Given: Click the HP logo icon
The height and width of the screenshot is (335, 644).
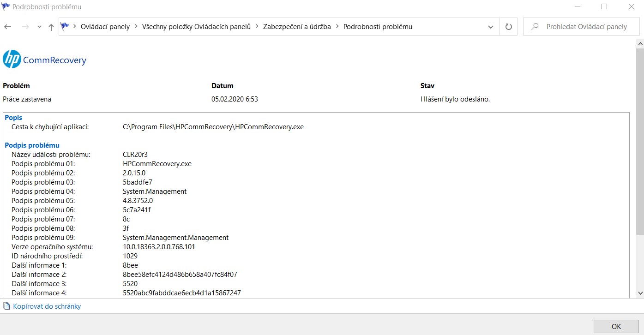Looking at the screenshot, I should [x=12, y=60].
